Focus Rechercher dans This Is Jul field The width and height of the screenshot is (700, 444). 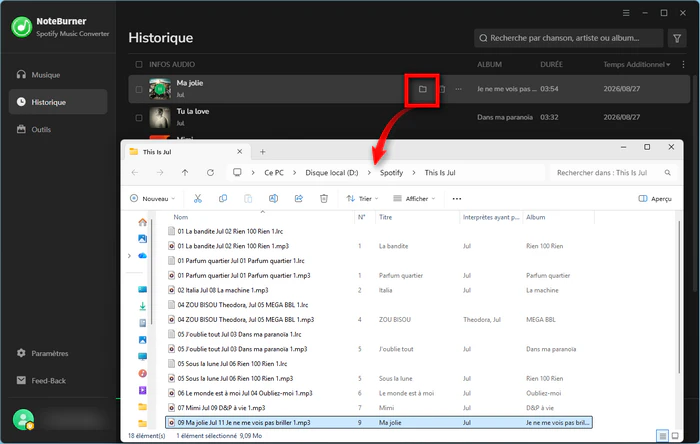pyautogui.click(x=614, y=173)
